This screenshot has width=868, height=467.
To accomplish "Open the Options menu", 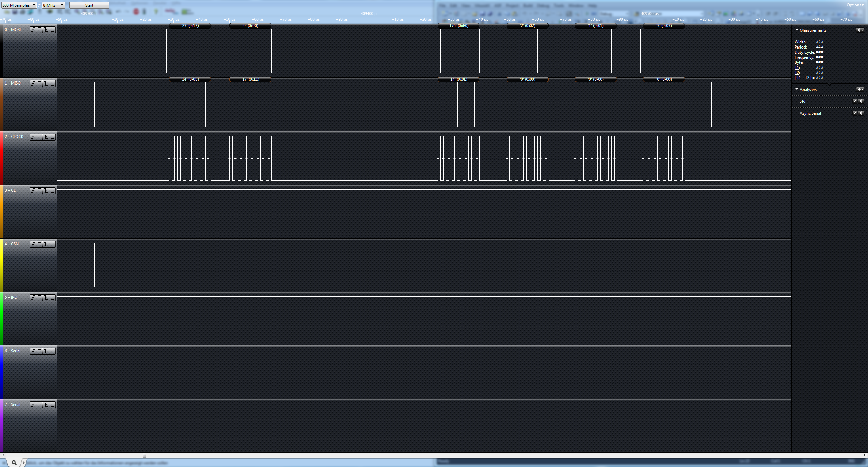I will pos(855,5).
